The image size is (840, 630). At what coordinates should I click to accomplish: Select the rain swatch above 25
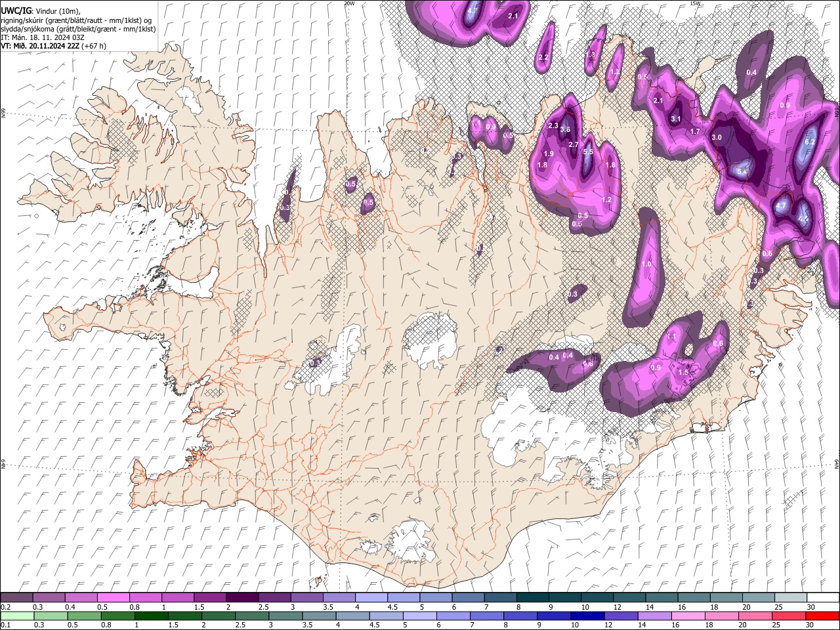click(x=789, y=616)
